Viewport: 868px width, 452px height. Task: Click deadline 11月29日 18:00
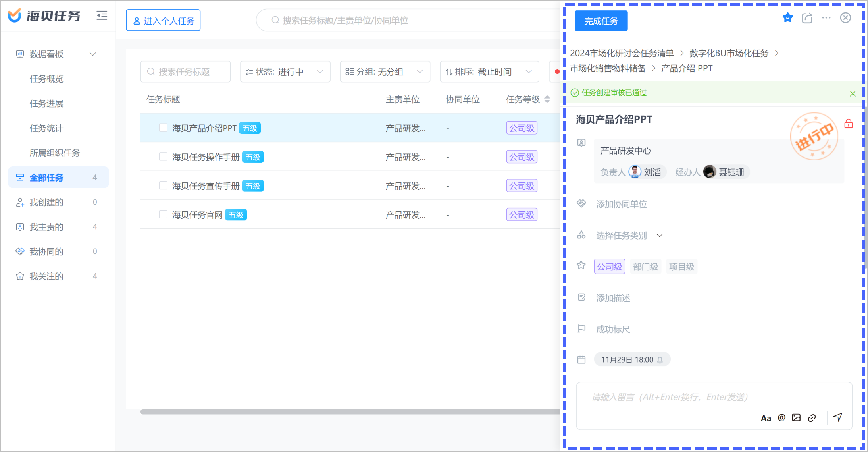[632, 359]
